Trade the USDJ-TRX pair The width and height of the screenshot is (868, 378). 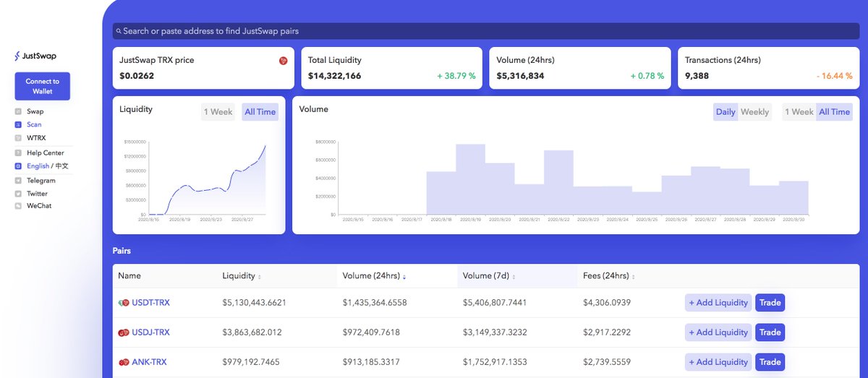[770, 332]
